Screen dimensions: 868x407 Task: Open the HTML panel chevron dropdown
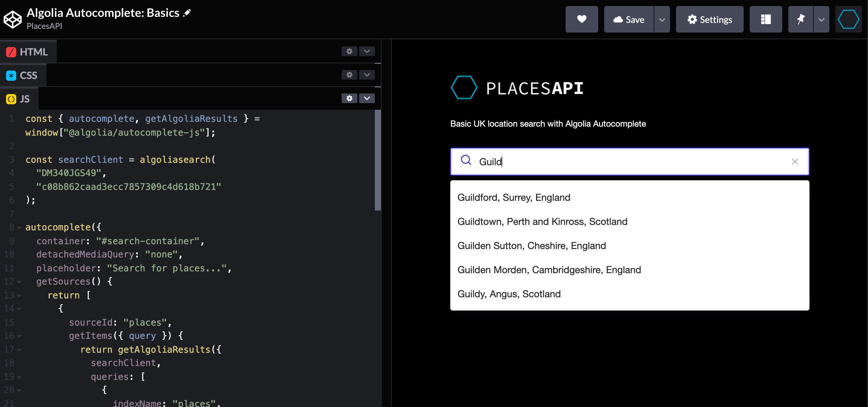pyautogui.click(x=367, y=51)
